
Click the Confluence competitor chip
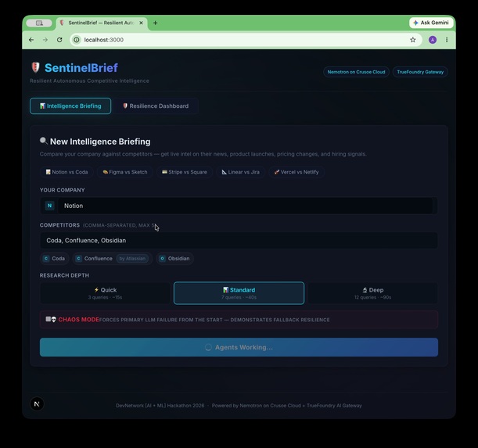[112, 259]
